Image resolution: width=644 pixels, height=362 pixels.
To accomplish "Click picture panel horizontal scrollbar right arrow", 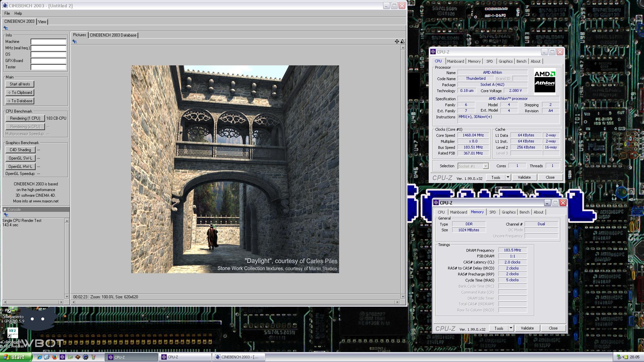I will pyautogui.click(x=397, y=302).
